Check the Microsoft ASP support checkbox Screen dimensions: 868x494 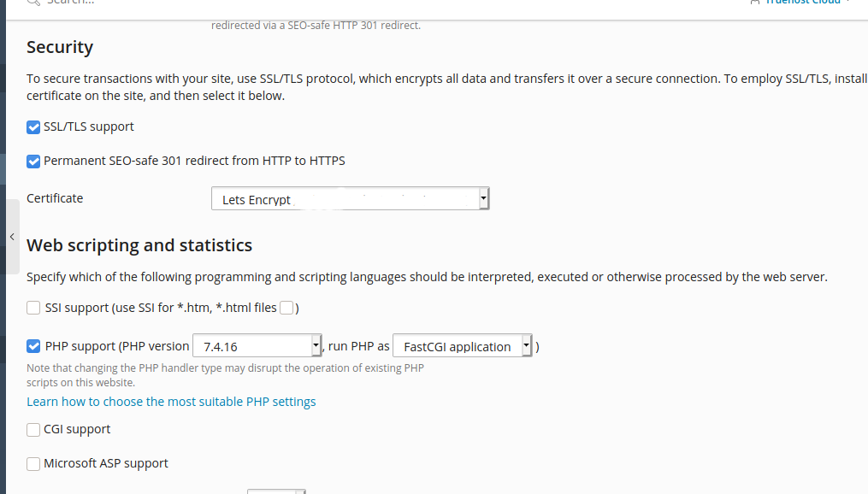33,463
